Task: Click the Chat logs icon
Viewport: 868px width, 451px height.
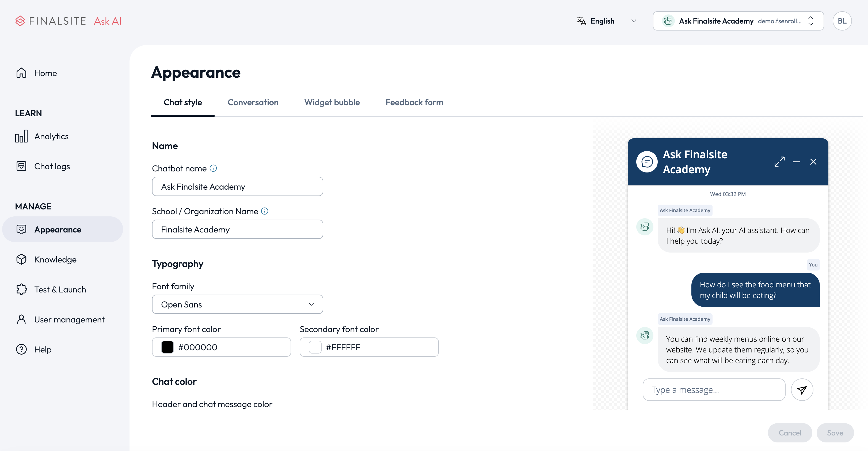Action: point(21,166)
